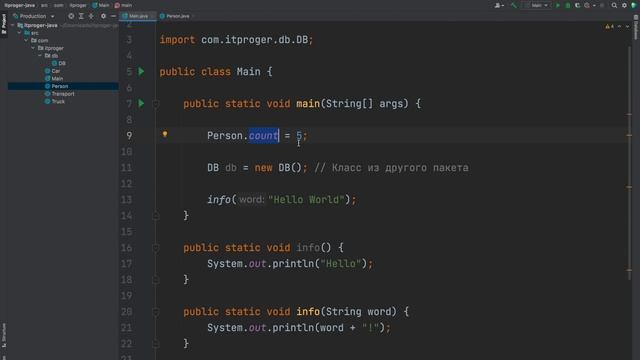Open the Main run configuration dropdown
The height and width of the screenshot is (360, 640).
[536, 5]
